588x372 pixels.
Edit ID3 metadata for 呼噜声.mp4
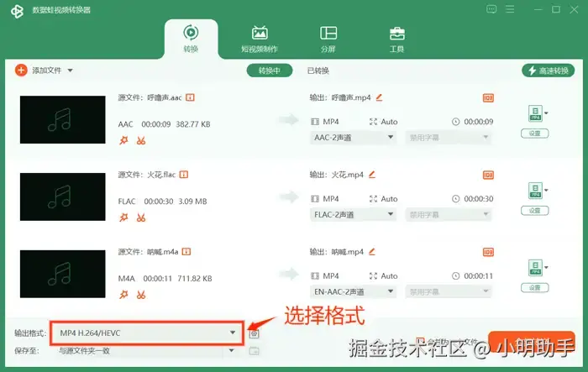click(488, 98)
